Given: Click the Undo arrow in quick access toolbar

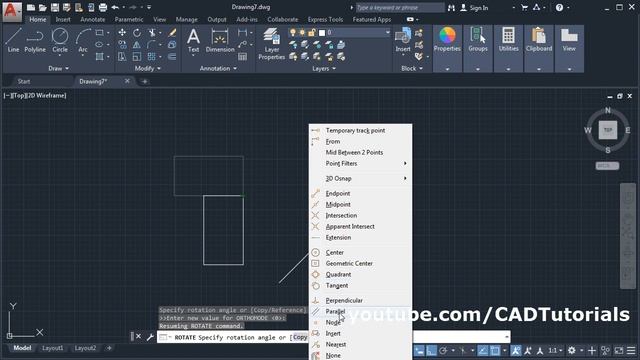Looking at the screenshot, I should pos(115,7).
